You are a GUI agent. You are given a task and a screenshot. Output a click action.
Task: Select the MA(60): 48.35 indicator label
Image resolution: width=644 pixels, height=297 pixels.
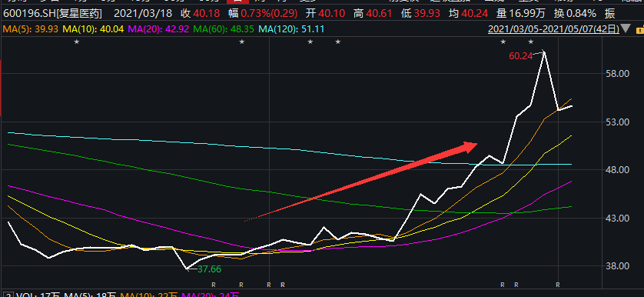pos(224,29)
